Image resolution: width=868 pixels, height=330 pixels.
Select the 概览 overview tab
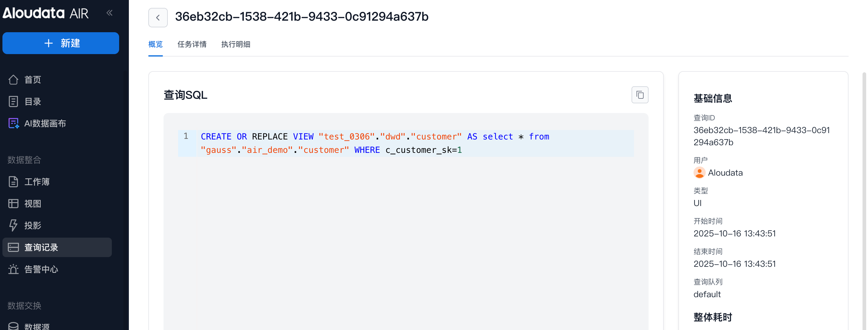click(x=155, y=44)
